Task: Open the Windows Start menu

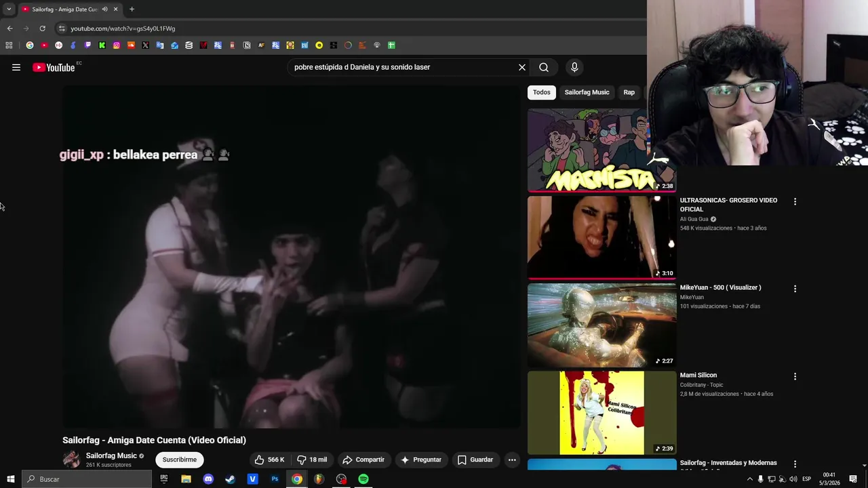Action: tap(10, 479)
